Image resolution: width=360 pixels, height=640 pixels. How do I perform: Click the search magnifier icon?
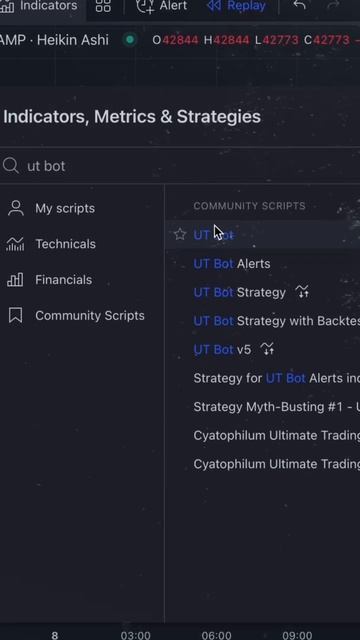click(x=10, y=166)
